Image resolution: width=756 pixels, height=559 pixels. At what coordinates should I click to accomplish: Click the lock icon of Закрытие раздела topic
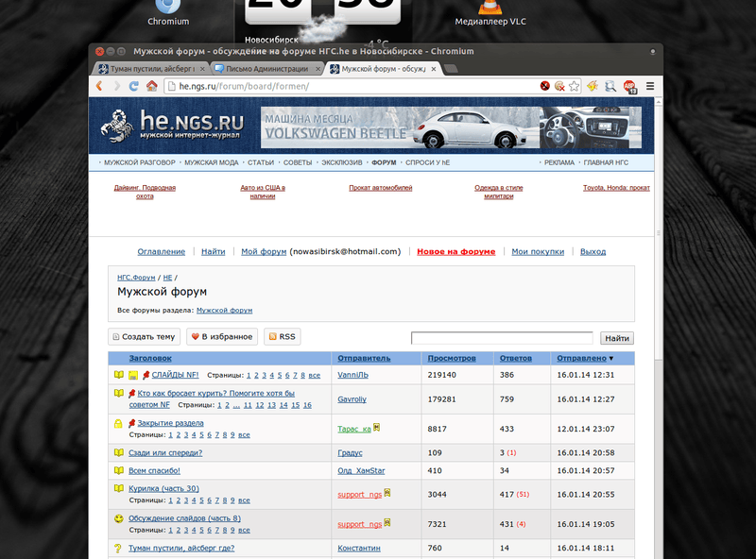pyautogui.click(x=118, y=424)
